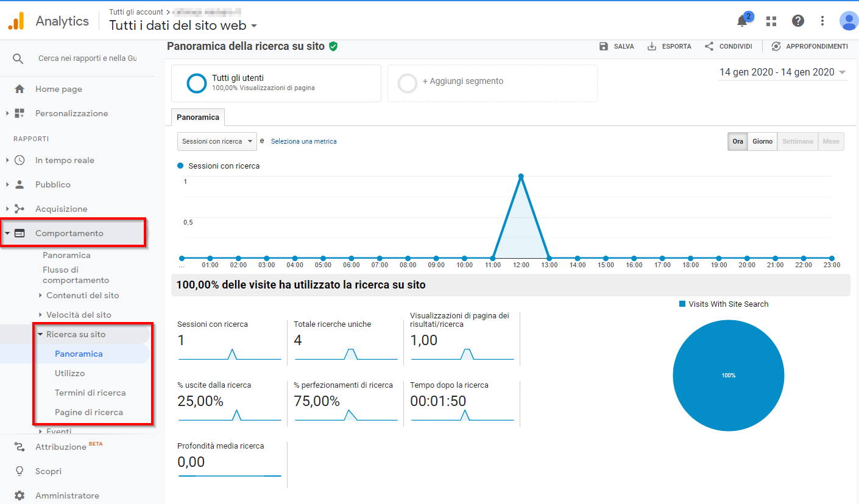
Task: Click the Seleziona una metrica link
Action: [304, 141]
